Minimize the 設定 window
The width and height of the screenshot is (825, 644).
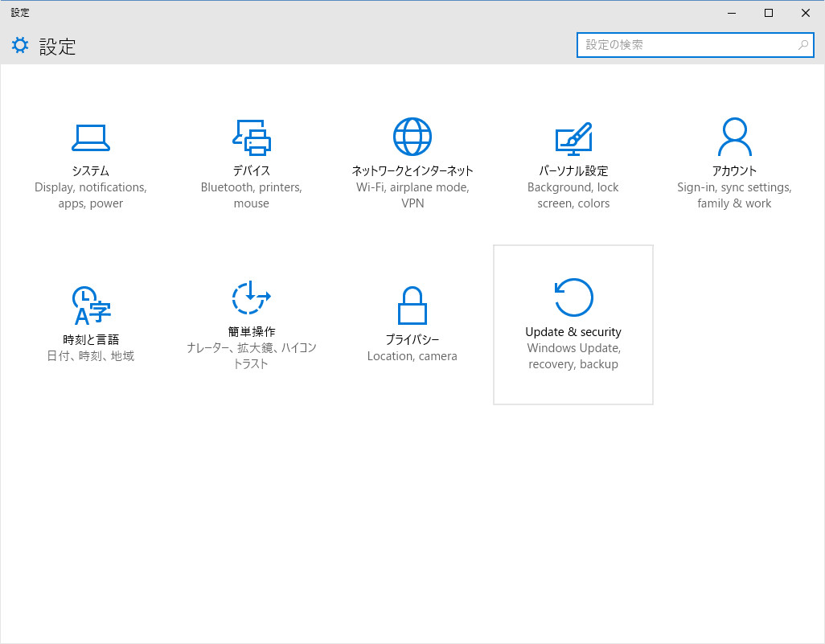click(732, 13)
